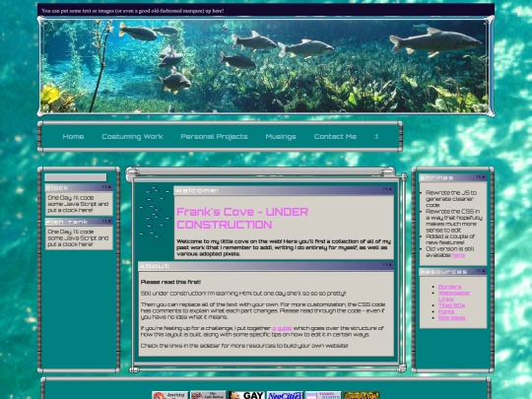Click the "clock" widget title
532x399 pixels.
[57, 187]
